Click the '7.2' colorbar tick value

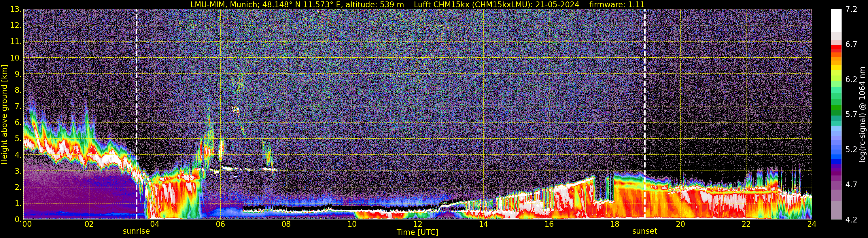click(851, 9)
